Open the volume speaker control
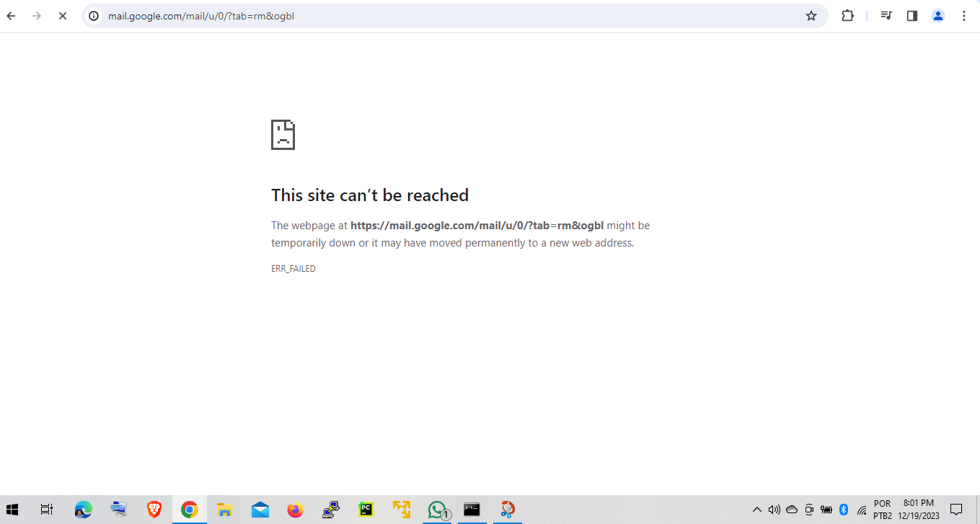This screenshot has width=980, height=524. click(774, 510)
